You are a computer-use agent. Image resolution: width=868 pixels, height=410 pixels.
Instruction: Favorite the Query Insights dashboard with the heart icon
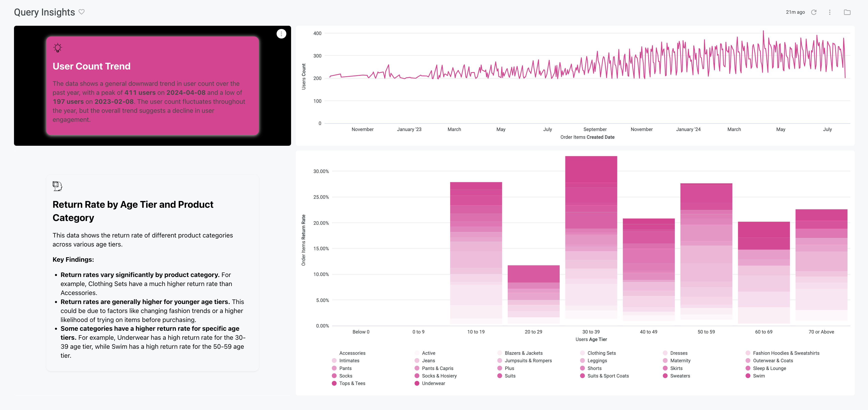[x=81, y=12]
